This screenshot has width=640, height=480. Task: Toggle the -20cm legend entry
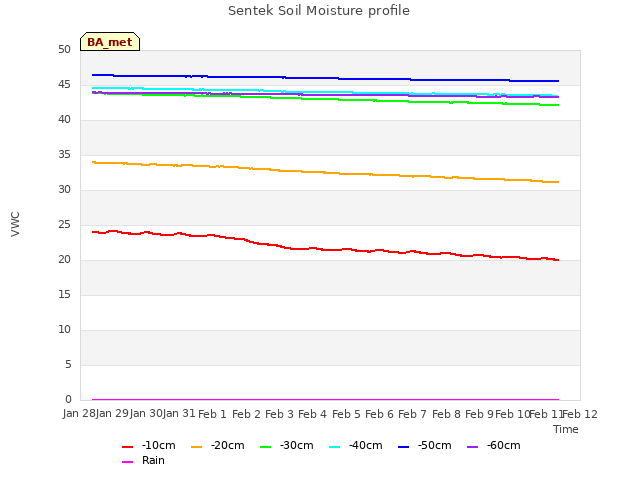click(218, 446)
